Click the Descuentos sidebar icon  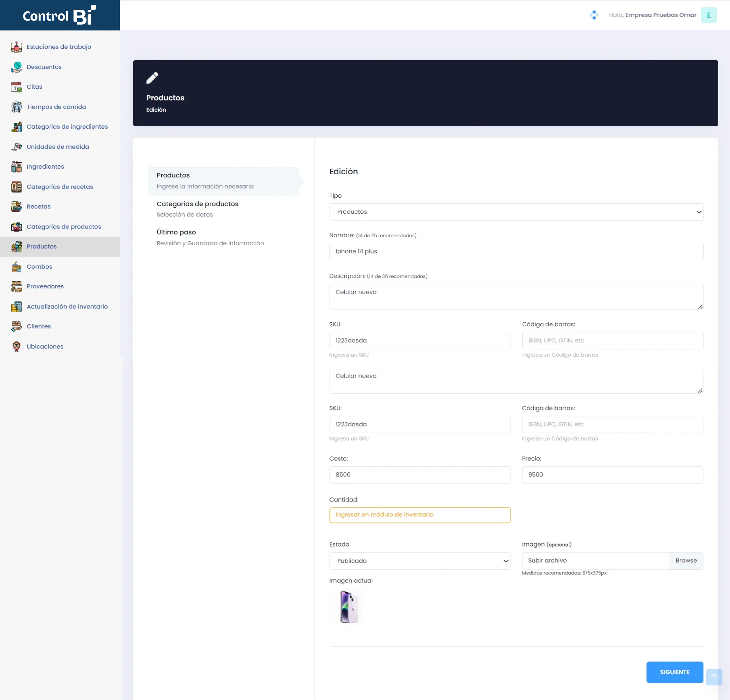(16, 67)
